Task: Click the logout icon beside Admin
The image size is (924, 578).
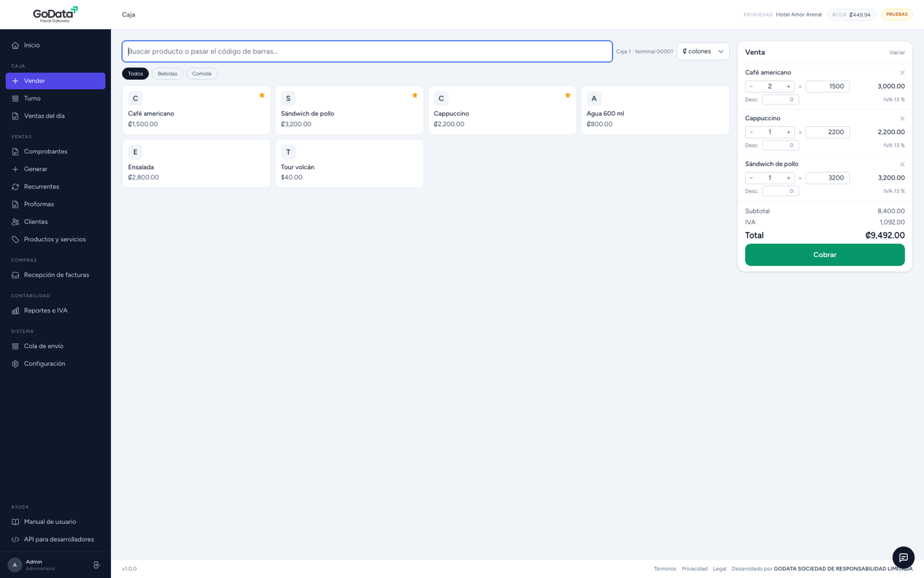Action: 97,565
